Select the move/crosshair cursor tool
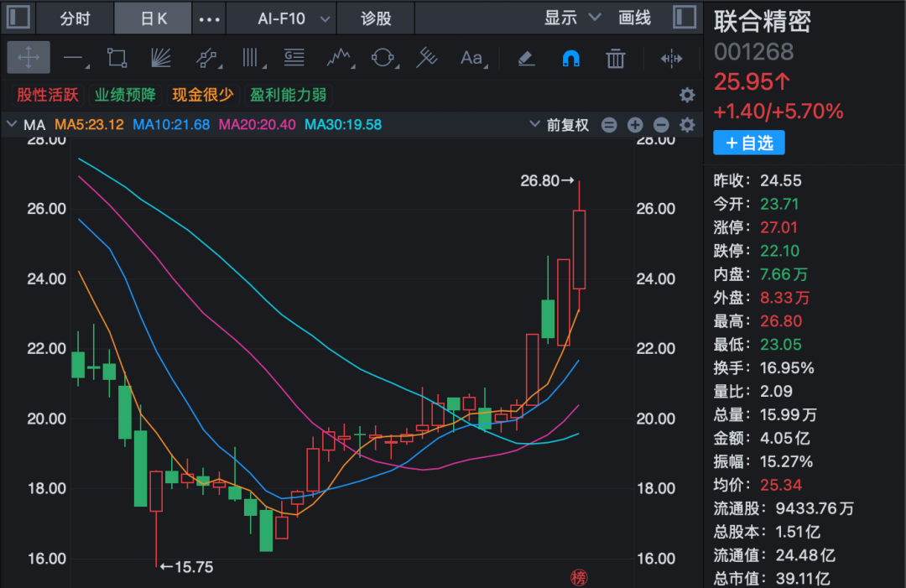906x588 pixels. (x=29, y=57)
